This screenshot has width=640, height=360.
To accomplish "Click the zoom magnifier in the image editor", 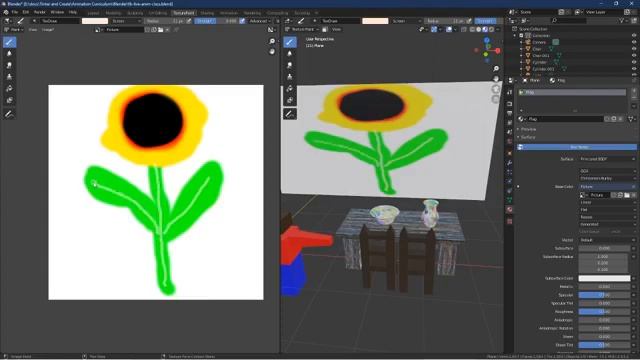I will pyautogui.click(x=272, y=41).
